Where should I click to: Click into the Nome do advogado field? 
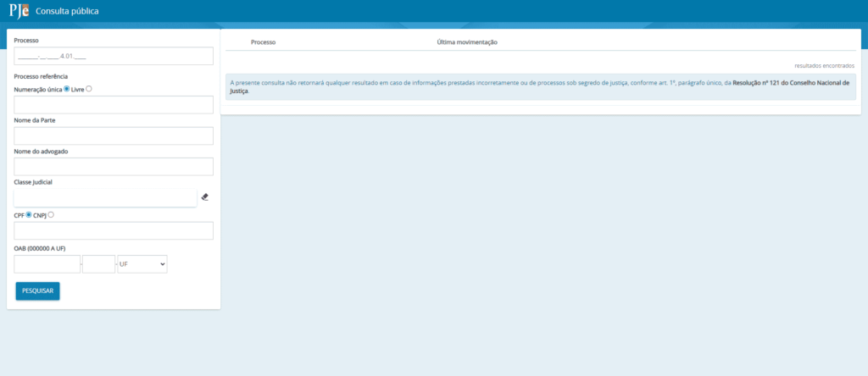pyautogui.click(x=114, y=167)
